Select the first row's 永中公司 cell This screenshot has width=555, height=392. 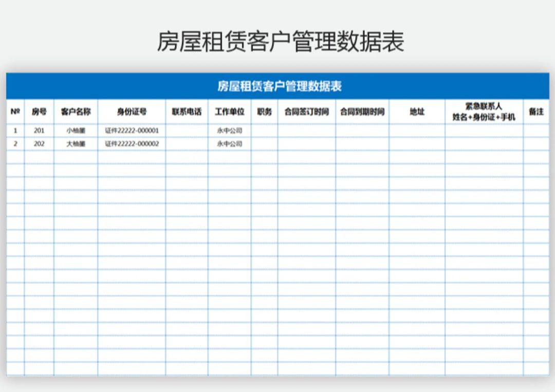229,130
